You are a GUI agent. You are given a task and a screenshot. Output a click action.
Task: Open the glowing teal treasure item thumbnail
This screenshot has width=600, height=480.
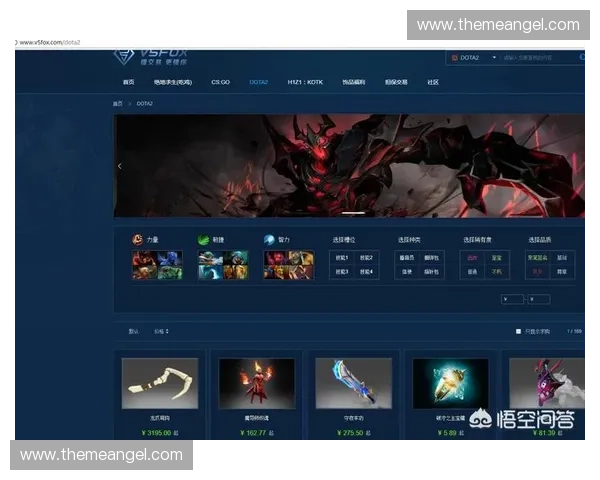[450, 383]
